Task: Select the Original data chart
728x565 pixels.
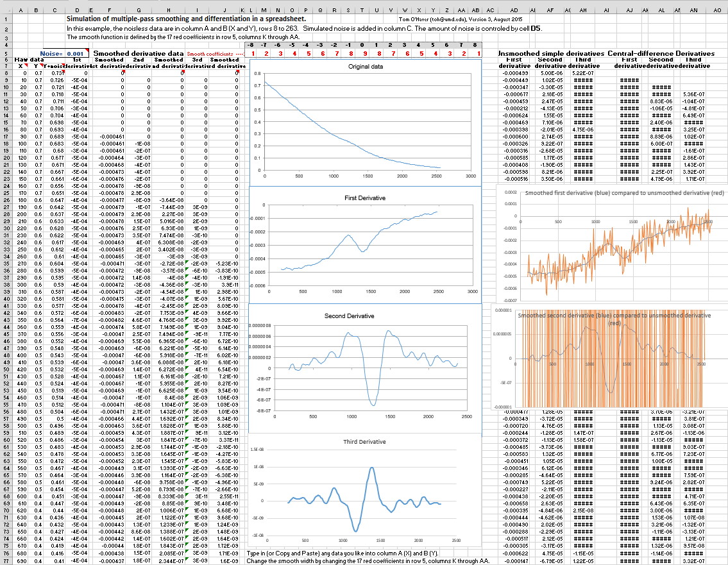Action: click(x=364, y=122)
